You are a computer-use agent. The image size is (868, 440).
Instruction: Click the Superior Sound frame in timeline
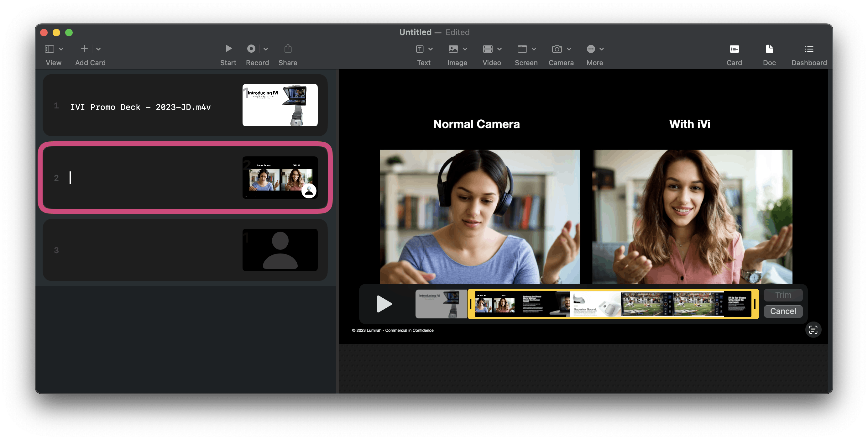pyautogui.click(x=595, y=304)
